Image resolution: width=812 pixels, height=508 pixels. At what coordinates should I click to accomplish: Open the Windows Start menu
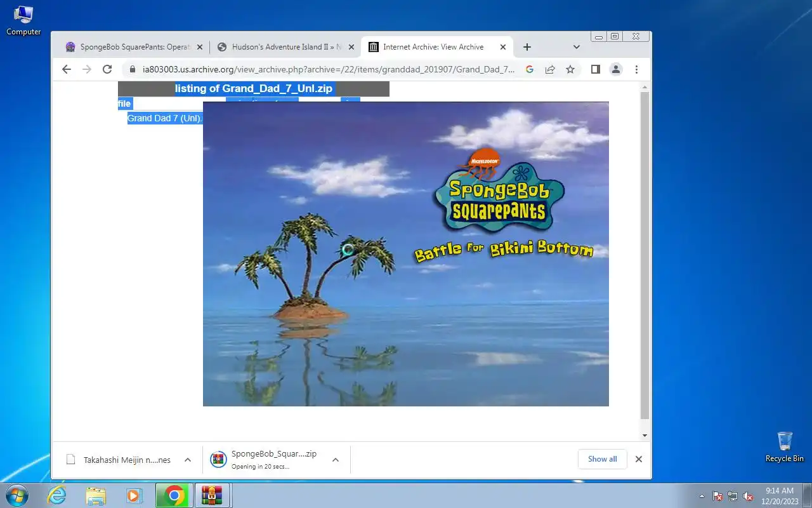coord(16,495)
